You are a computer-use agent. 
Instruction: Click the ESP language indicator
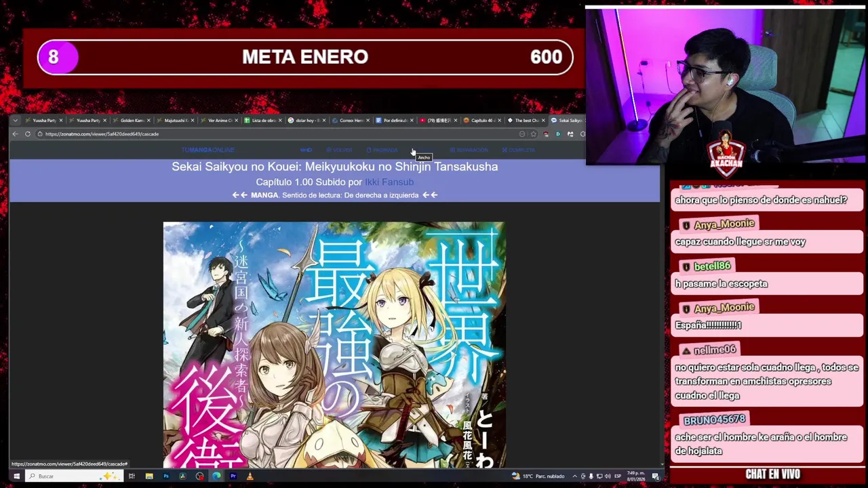point(618,476)
